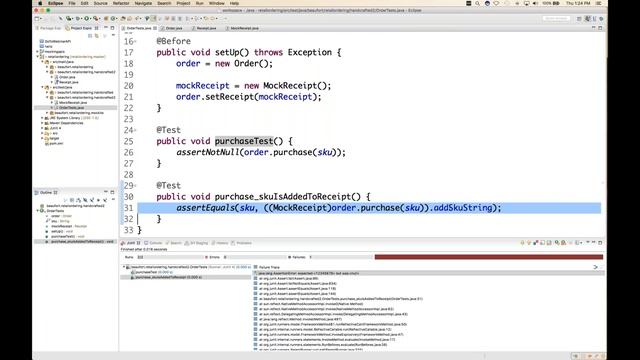640x360 pixels.
Task: Open the New file dropdown arrow in toolbar
Action: 41,18
